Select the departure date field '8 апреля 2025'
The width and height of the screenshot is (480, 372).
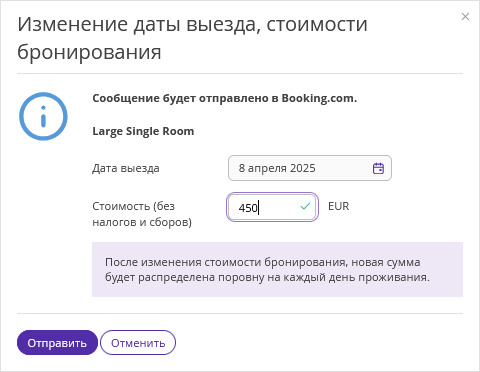pos(310,168)
